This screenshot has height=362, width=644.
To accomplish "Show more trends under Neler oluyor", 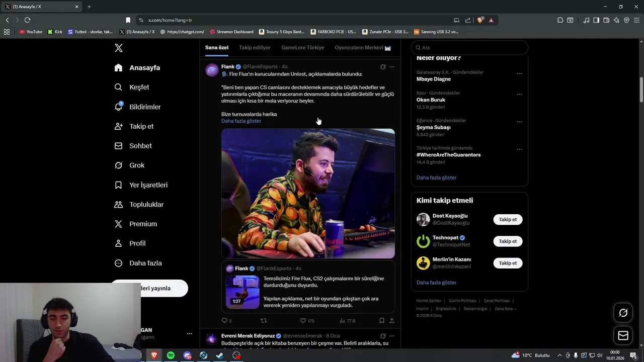I will point(436,178).
